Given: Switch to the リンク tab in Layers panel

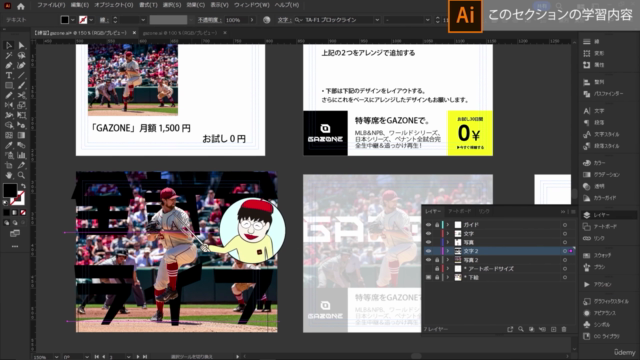Looking at the screenshot, I should coord(484,211).
